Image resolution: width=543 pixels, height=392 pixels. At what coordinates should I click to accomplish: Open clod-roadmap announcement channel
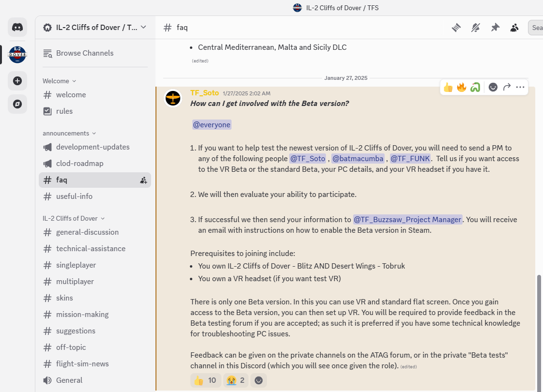click(x=95, y=163)
